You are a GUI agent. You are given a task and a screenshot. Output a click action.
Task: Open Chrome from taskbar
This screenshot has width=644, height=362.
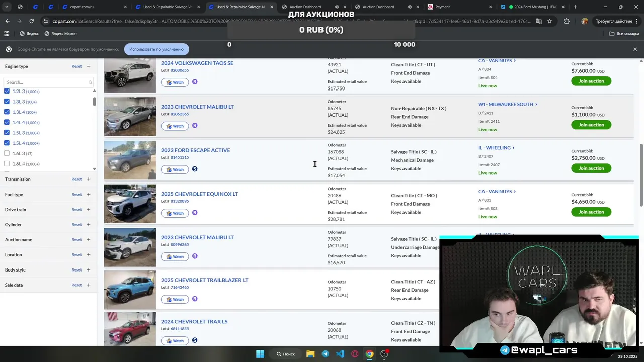[370, 354]
